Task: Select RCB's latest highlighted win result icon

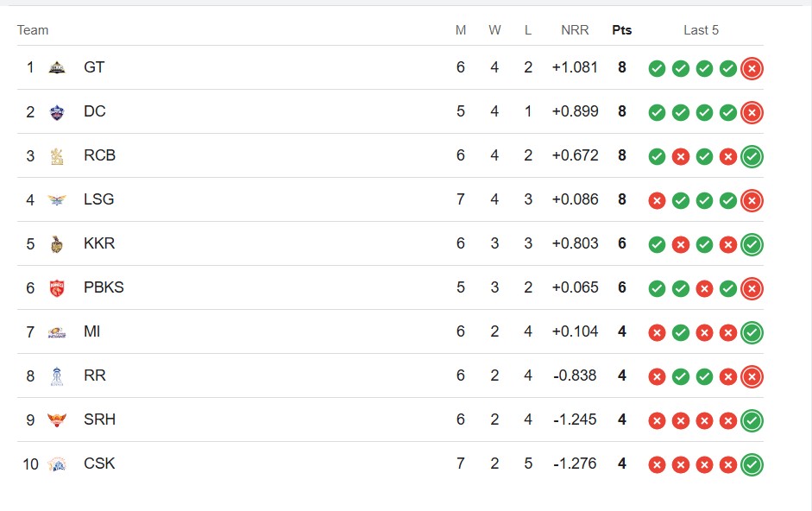Action: pyautogui.click(x=752, y=156)
